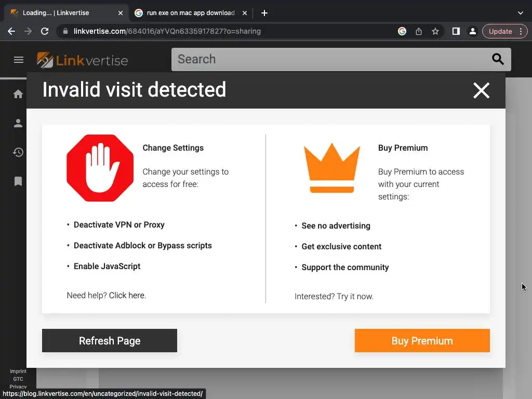Viewport: 532px width, 399px height.
Task: Click the 'Invalid visit detected' title
Action: point(134,89)
